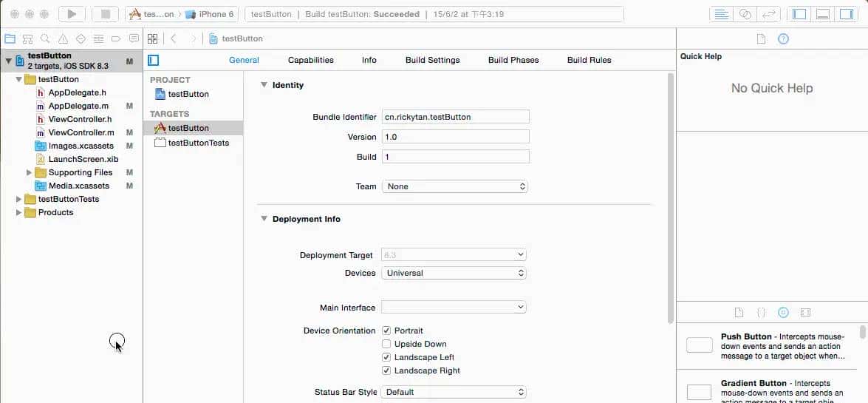The image size is (868, 403).
Task: Open the Assistant editor view
Action: coord(745,14)
